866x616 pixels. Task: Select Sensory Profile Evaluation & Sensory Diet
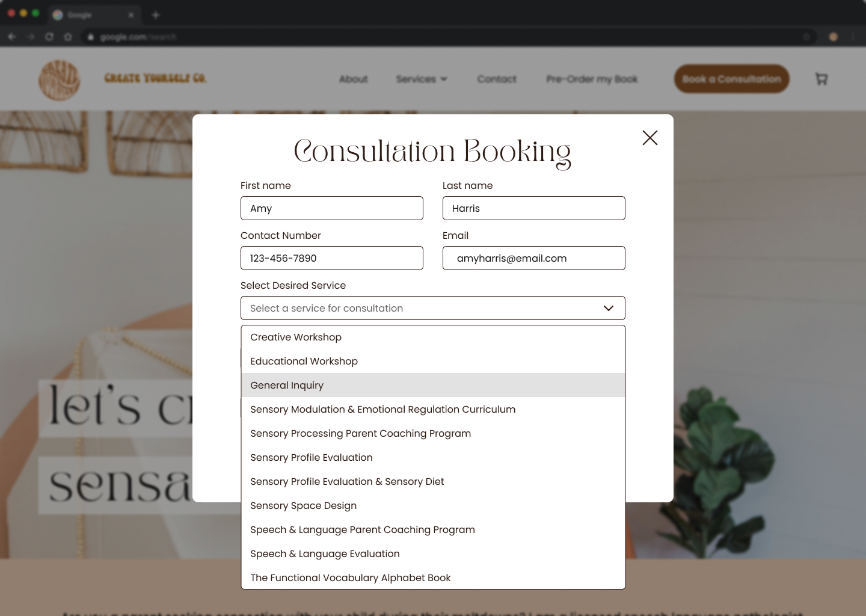[433, 481]
